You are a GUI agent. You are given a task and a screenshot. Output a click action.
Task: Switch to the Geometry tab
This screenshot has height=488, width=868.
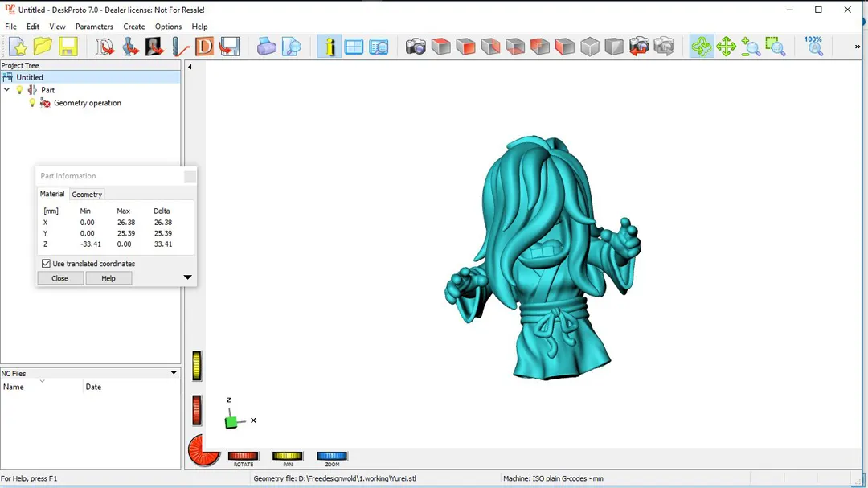tap(87, 195)
